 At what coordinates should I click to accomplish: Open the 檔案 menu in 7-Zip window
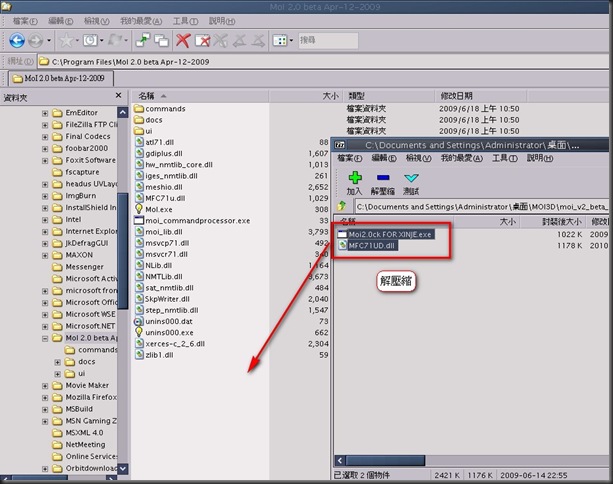350,158
